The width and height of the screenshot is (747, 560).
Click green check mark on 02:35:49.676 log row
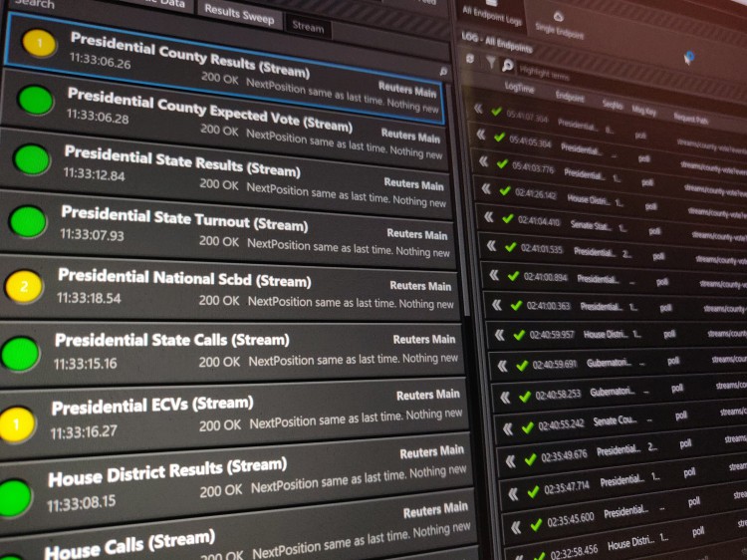point(530,460)
